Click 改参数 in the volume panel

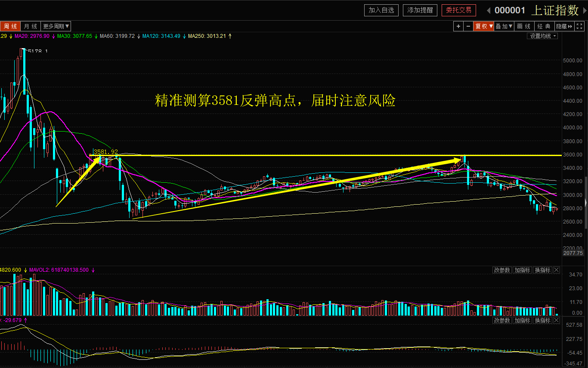coord(502,270)
